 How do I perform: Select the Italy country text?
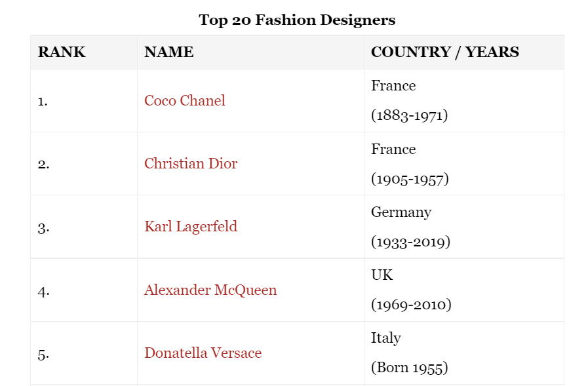385,338
